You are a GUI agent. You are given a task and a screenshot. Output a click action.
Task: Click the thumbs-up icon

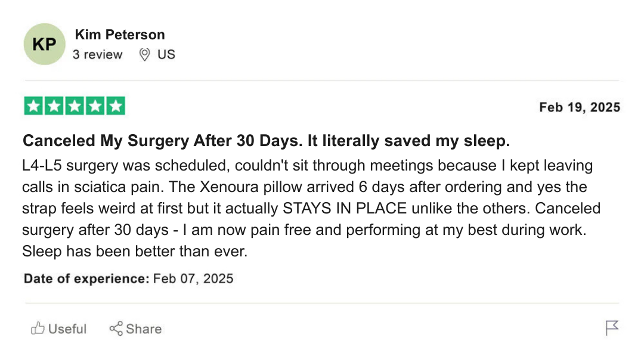pyautogui.click(x=38, y=329)
